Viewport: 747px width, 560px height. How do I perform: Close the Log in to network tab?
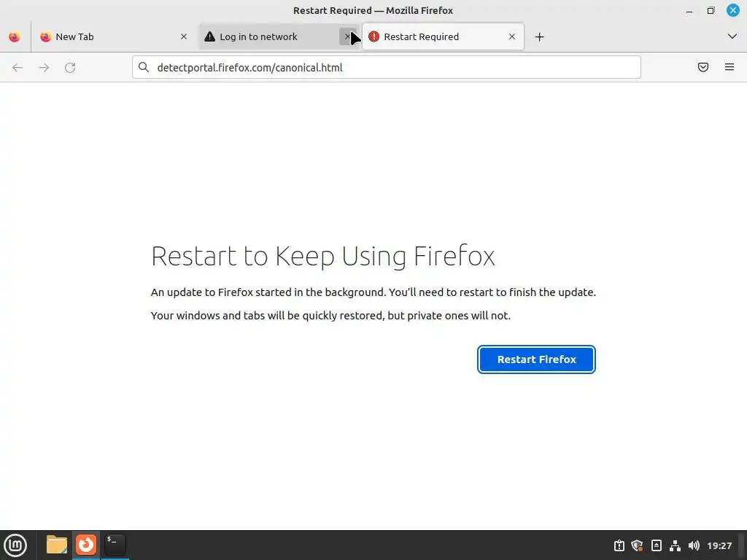(x=347, y=36)
